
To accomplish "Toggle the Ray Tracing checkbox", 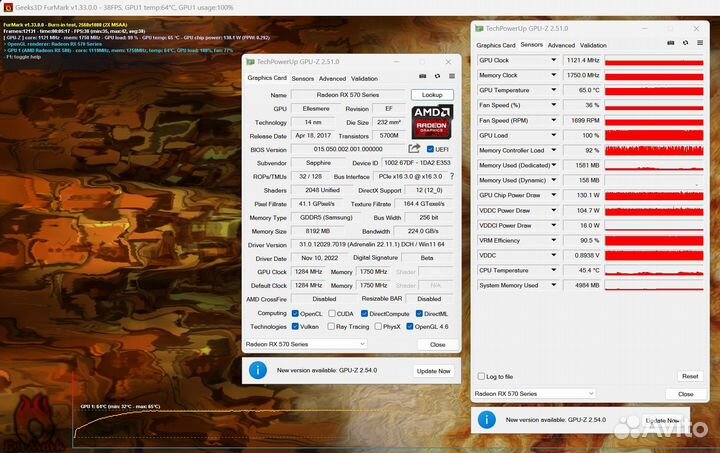I will tap(331, 326).
